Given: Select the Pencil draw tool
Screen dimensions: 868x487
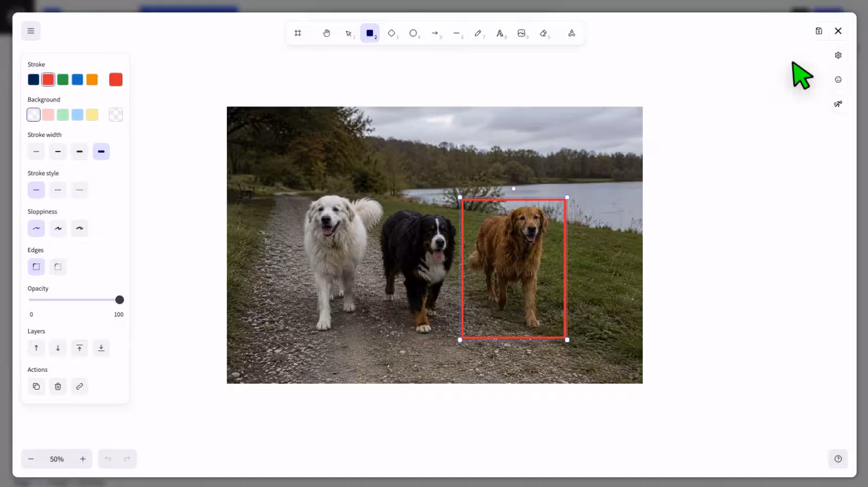Looking at the screenshot, I should click(478, 33).
